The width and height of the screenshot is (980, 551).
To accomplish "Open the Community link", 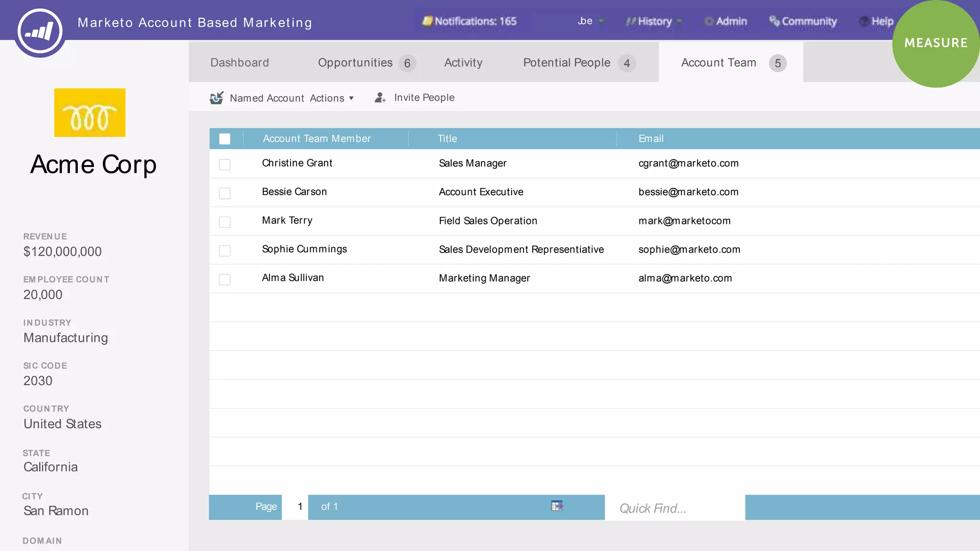I will click(x=809, y=21).
